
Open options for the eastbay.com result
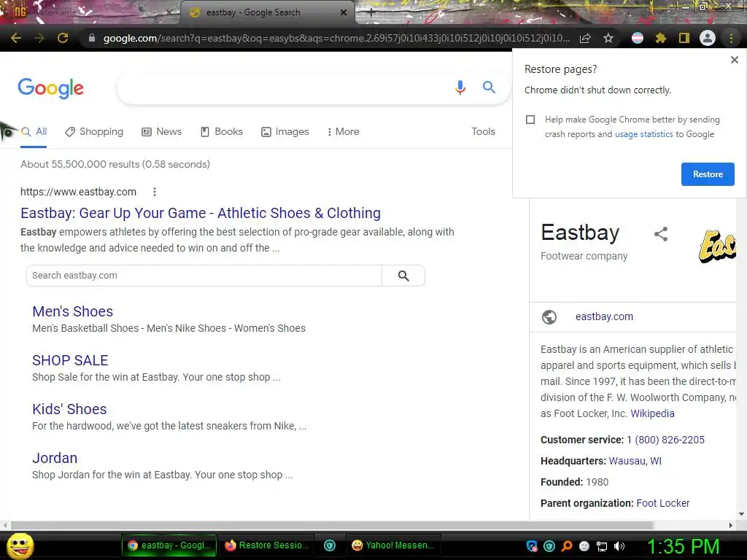click(x=154, y=192)
